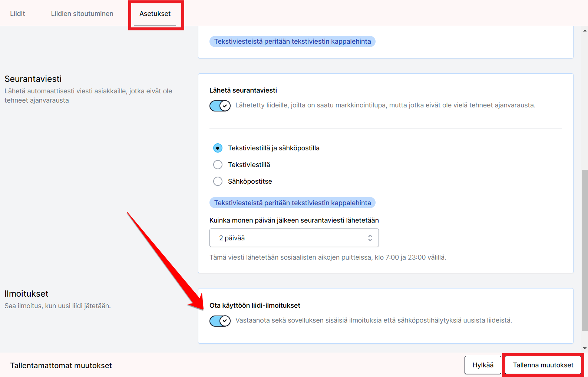This screenshot has height=377, width=588.
Task: Pick the Sähköpostitse radio option
Action: tap(218, 181)
